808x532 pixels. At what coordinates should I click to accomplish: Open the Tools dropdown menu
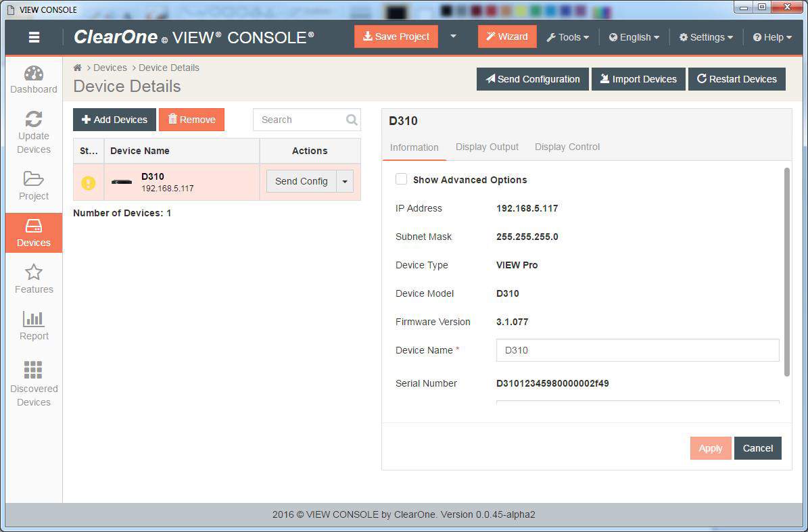coord(567,37)
